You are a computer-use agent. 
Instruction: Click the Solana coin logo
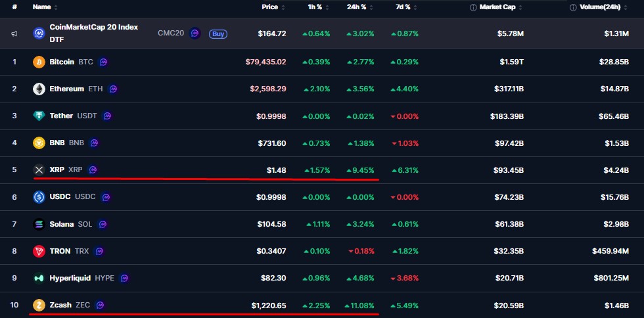click(39, 224)
